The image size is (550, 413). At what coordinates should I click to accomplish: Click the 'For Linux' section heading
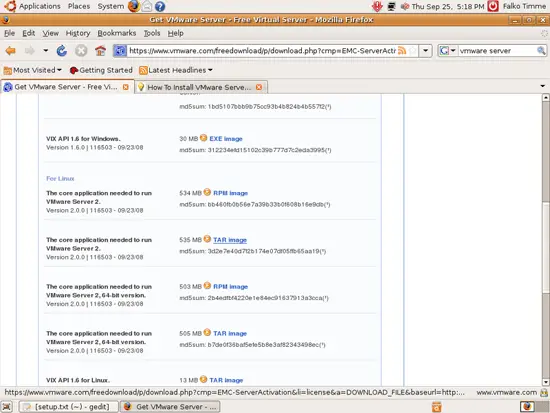pyautogui.click(x=60, y=179)
